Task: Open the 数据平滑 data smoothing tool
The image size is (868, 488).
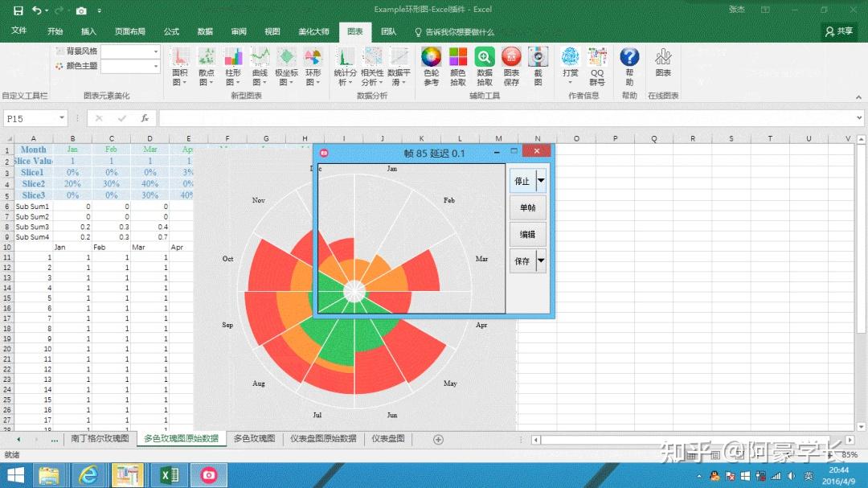Action: 399,67
